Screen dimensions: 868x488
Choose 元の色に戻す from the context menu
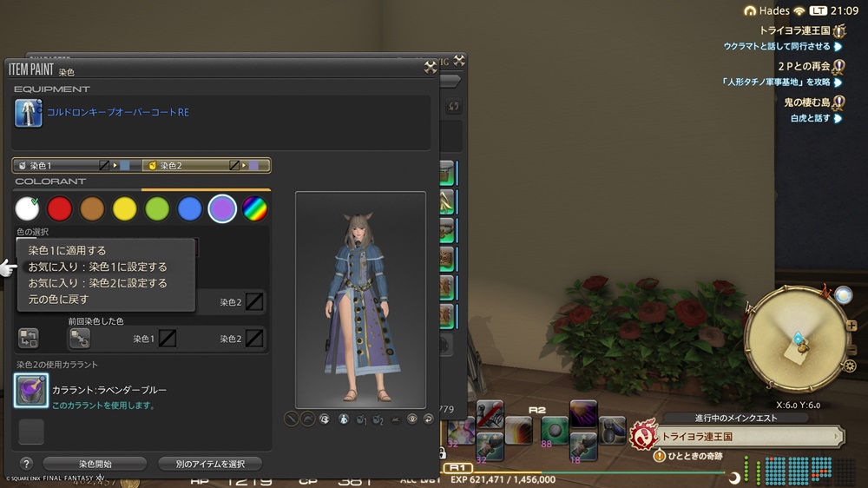click(58, 299)
